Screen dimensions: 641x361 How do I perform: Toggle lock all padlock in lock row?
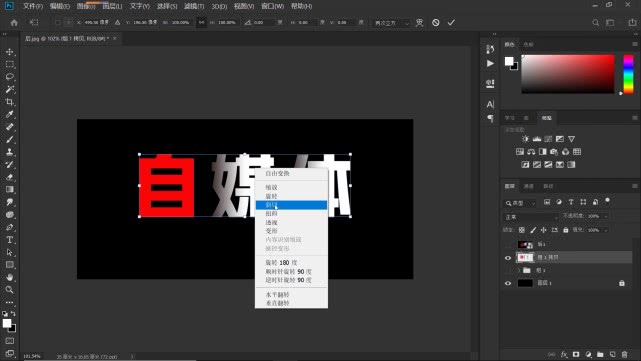click(x=566, y=230)
